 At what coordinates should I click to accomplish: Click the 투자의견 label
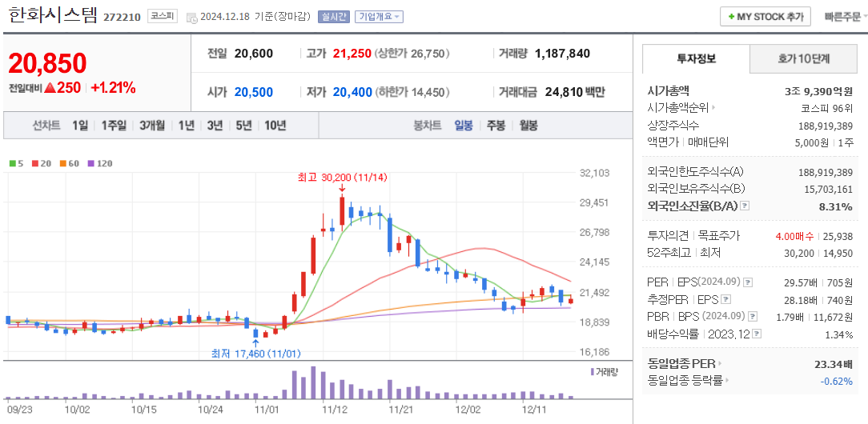click(x=669, y=236)
